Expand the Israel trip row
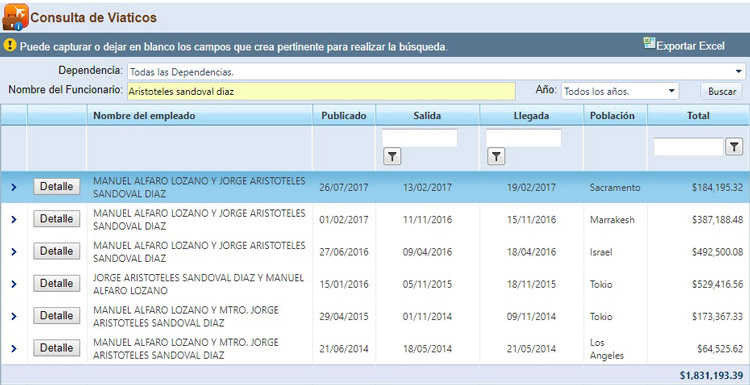 pos(13,252)
